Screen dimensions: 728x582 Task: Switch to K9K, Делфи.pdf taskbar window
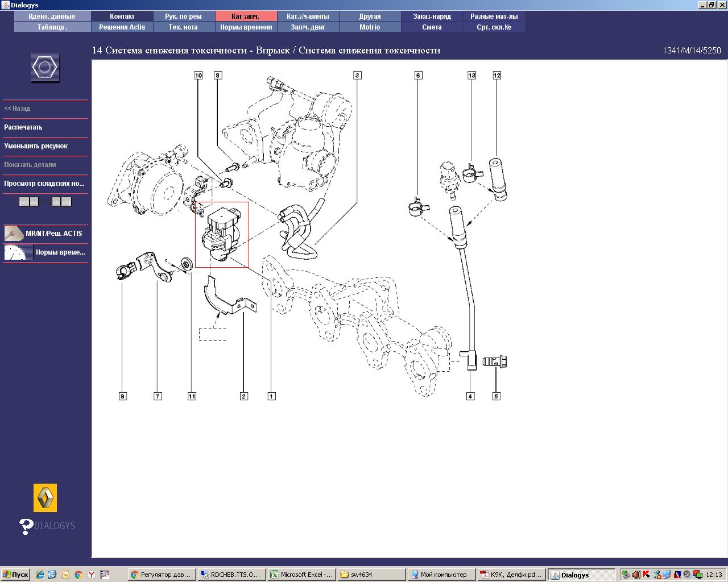point(511,575)
